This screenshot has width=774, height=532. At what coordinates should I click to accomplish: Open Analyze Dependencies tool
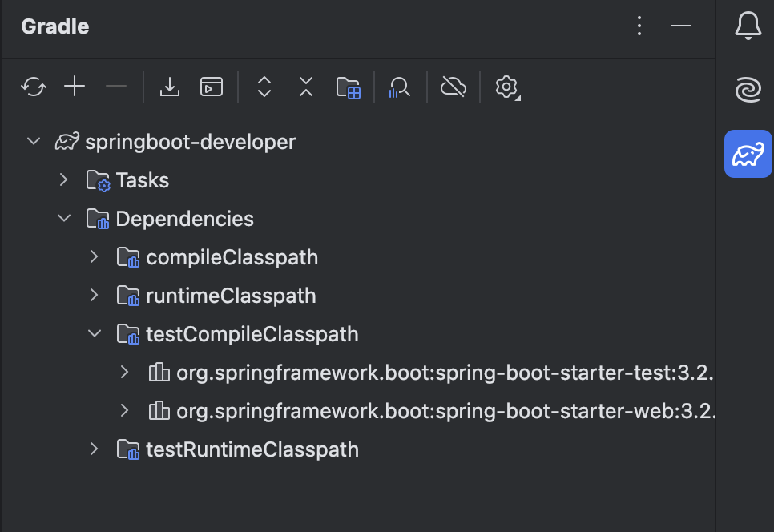point(399,87)
